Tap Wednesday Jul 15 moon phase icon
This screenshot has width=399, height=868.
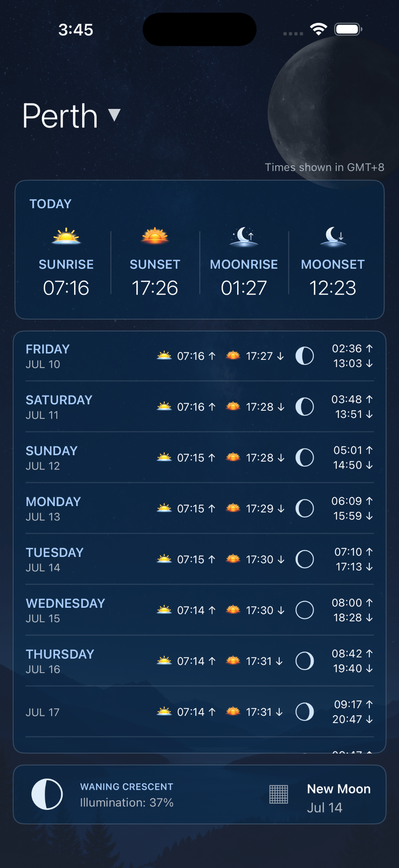pos(305,610)
